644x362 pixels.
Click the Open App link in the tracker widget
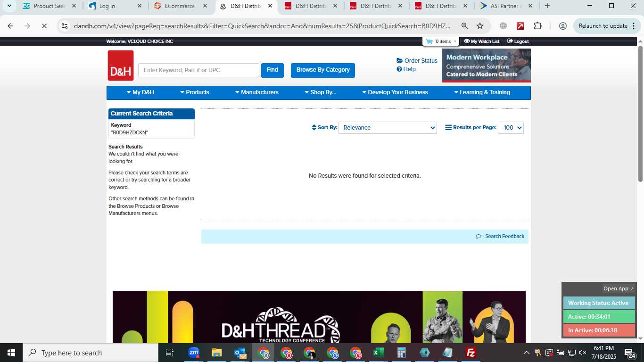coord(619,288)
